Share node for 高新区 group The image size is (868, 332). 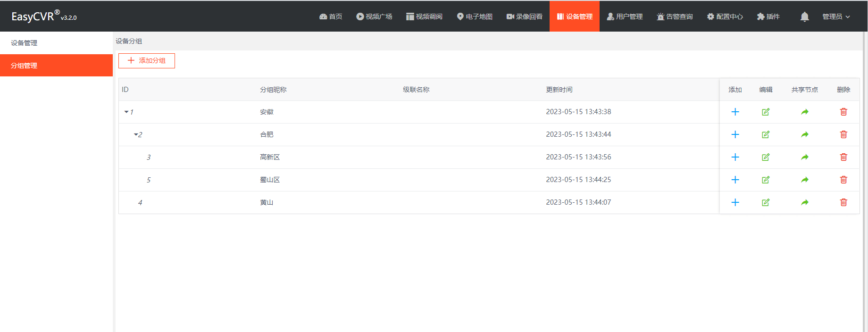(805, 157)
